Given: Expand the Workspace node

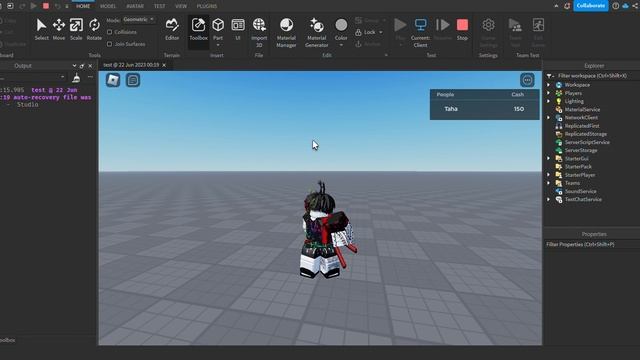Looking at the screenshot, I should click(549, 85).
